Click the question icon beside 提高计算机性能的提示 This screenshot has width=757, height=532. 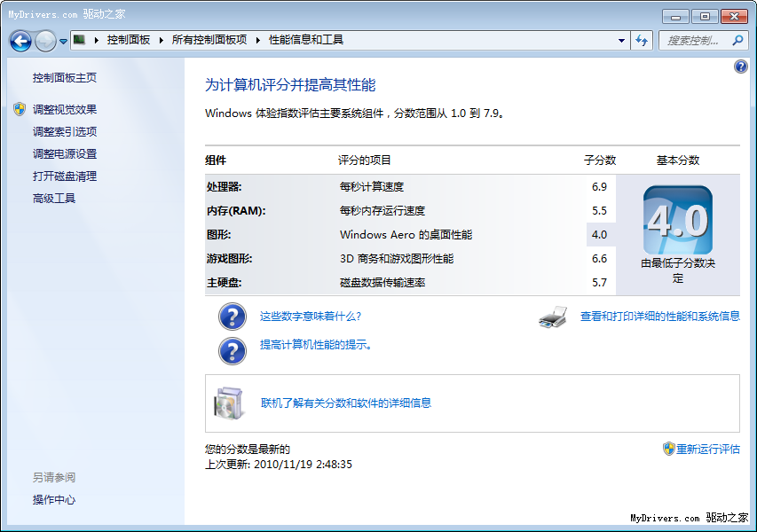tap(233, 350)
